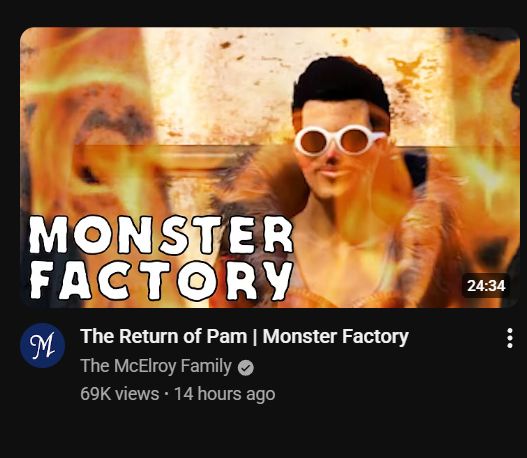
Task: Click the 69K views text
Action: (x=120, y=393)
